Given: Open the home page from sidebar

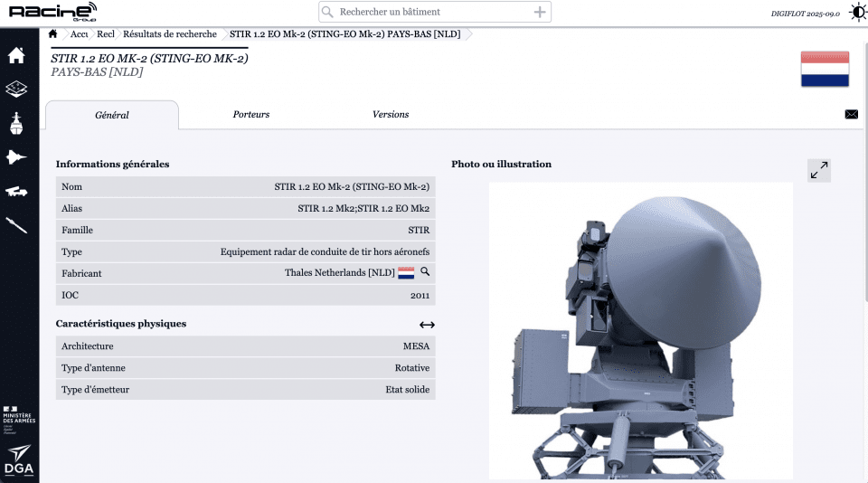Looking at the screenshot, I should [16, 56].
